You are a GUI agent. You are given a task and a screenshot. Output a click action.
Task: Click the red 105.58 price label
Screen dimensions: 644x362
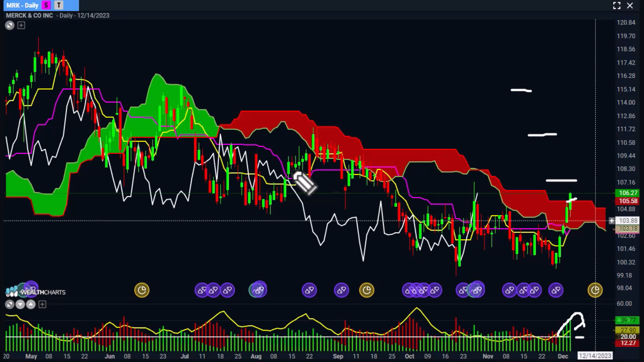click(628, 201)
